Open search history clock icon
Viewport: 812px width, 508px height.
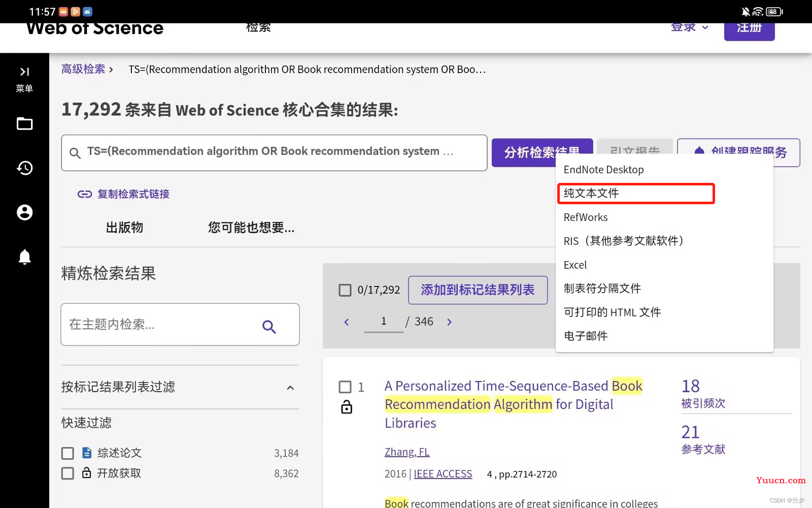pos(24,168)
